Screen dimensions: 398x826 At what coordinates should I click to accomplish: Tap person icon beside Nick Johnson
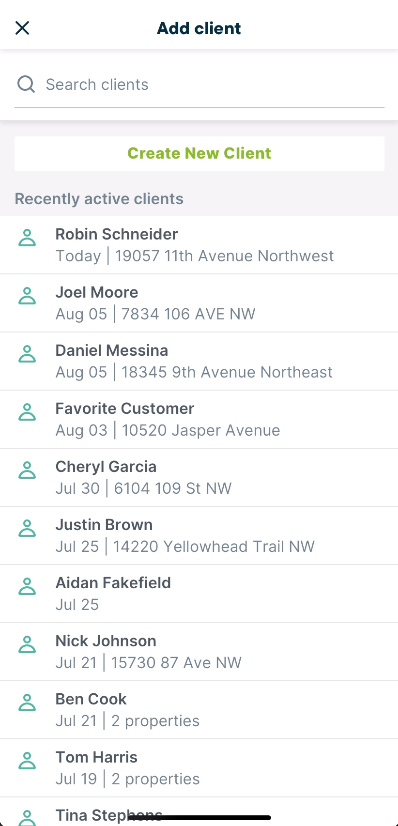pos(27,644)
